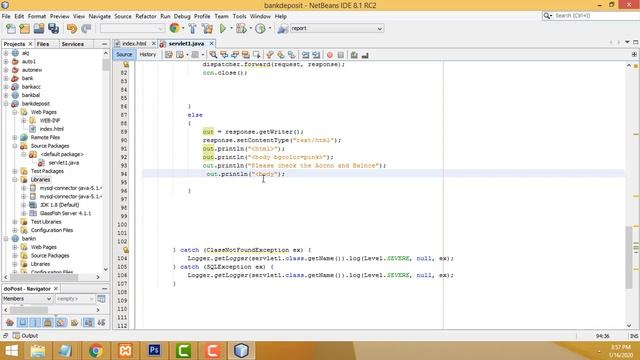Open the Navigate menu

tap(100, 16)
